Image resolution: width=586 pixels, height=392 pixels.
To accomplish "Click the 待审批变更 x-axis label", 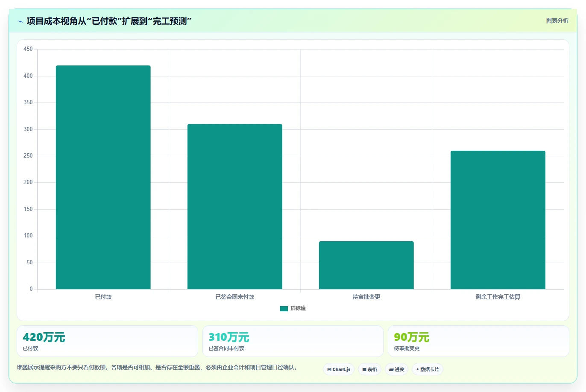I will (366, 297).
